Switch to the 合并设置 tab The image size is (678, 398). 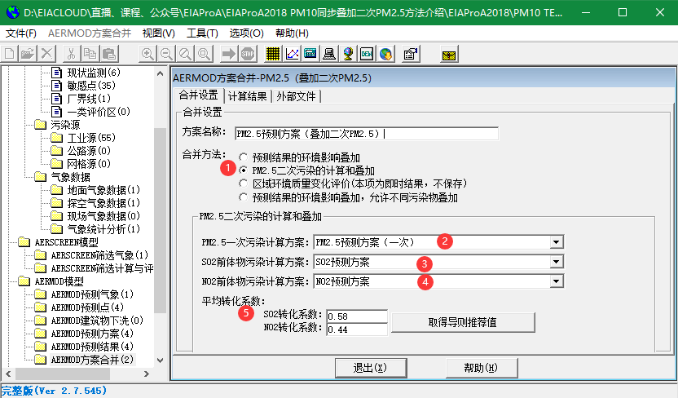pyautogui.click(x=198, y=95)
